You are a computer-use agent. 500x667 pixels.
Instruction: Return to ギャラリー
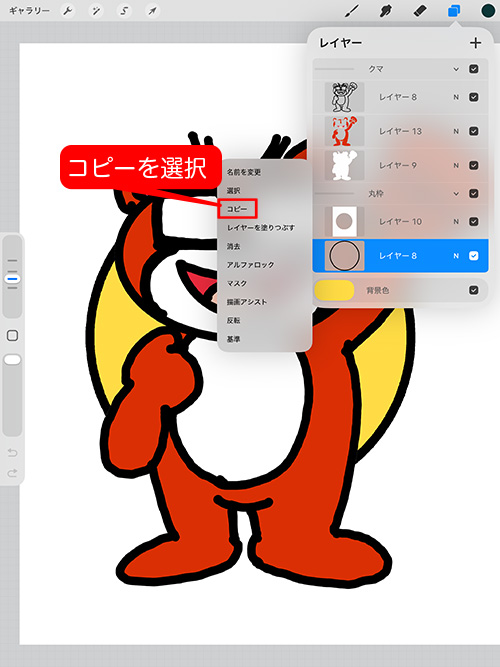pyautogui.click(x=29, y=11)
